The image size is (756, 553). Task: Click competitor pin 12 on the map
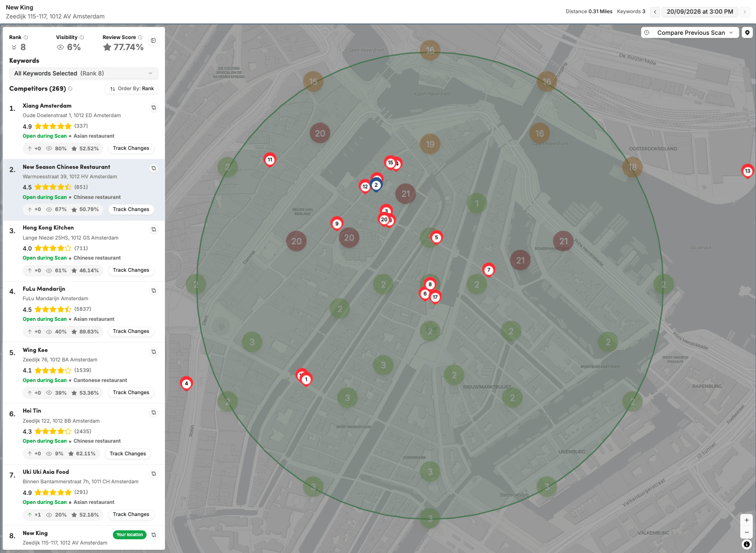click(365, 187)
